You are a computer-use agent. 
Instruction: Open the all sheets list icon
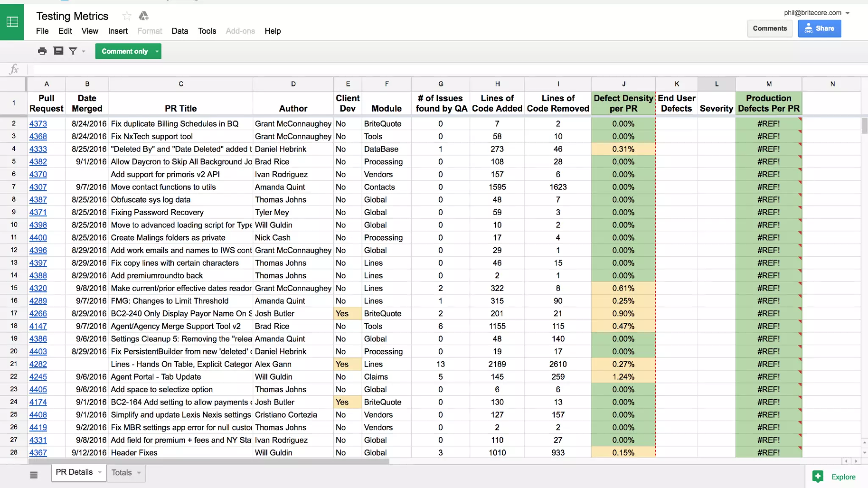point(34,475)
